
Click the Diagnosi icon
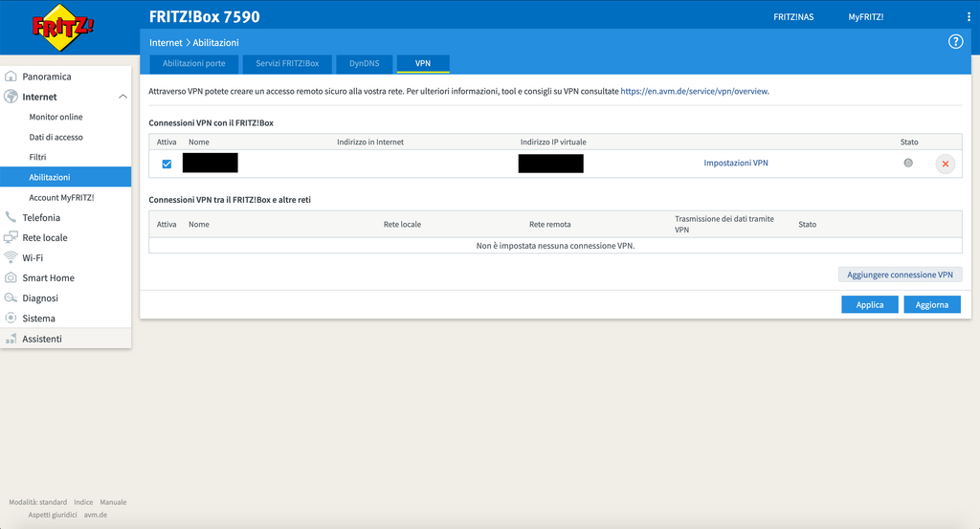[11, 298]
